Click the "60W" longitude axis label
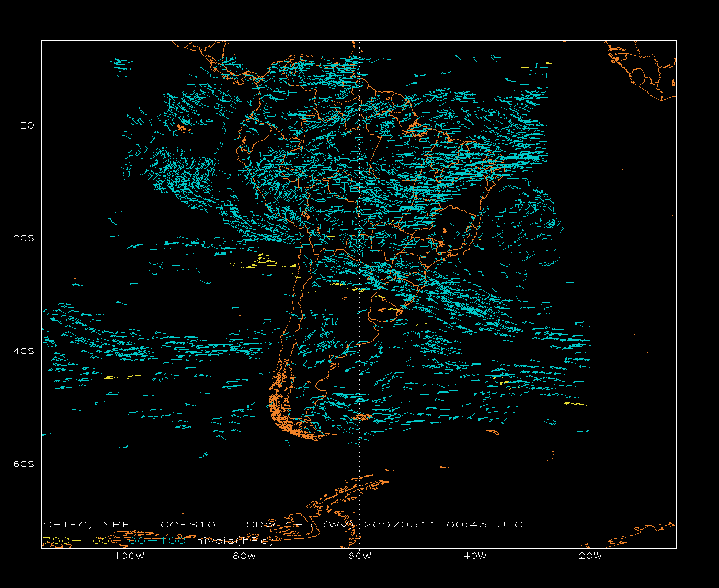Viewport: 719px width, 588px height. [360, 556]
